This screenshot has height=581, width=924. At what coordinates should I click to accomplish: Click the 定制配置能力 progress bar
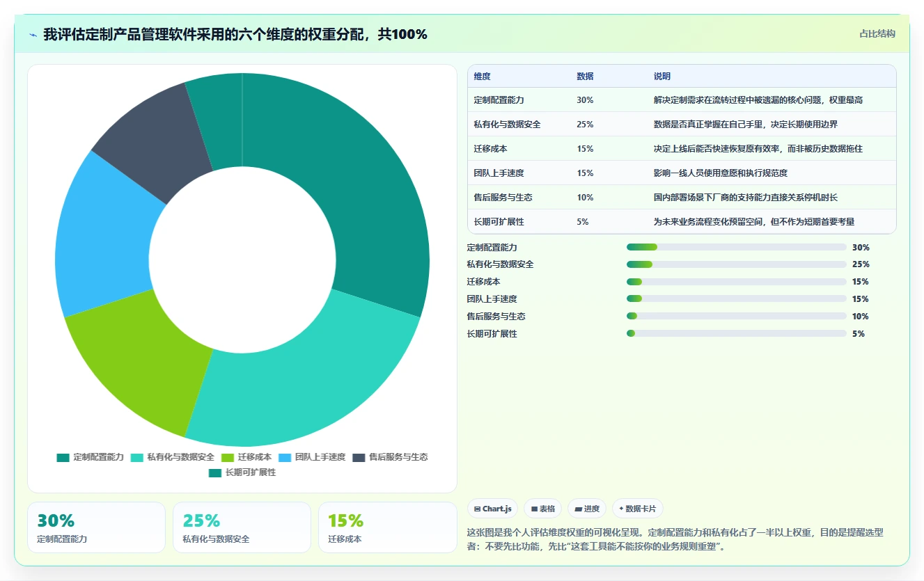pyautogui.click(x=737, y=247)
